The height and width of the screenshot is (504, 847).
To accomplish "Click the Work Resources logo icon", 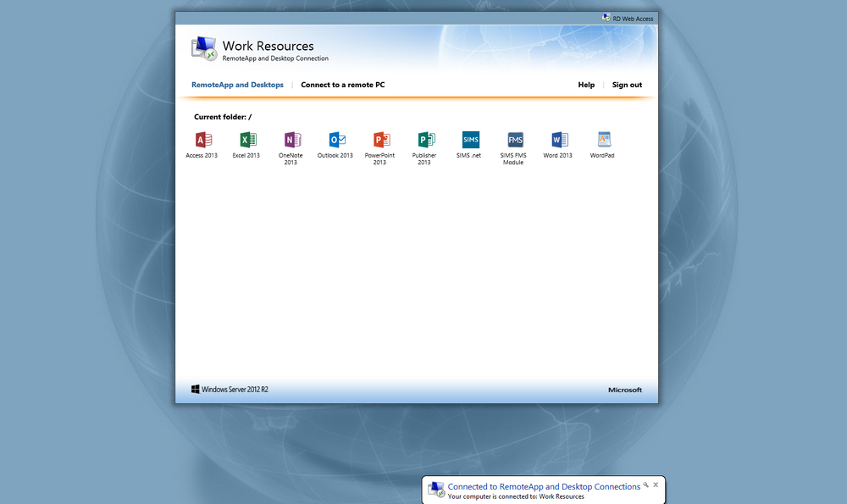I will click(x=203, y=48).
